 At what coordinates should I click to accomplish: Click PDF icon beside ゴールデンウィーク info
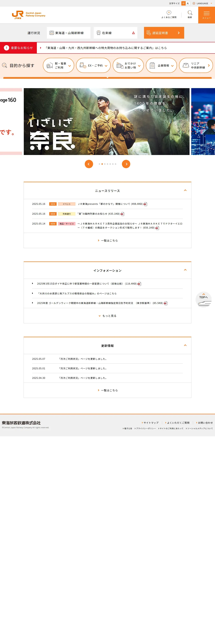(165, 303)
